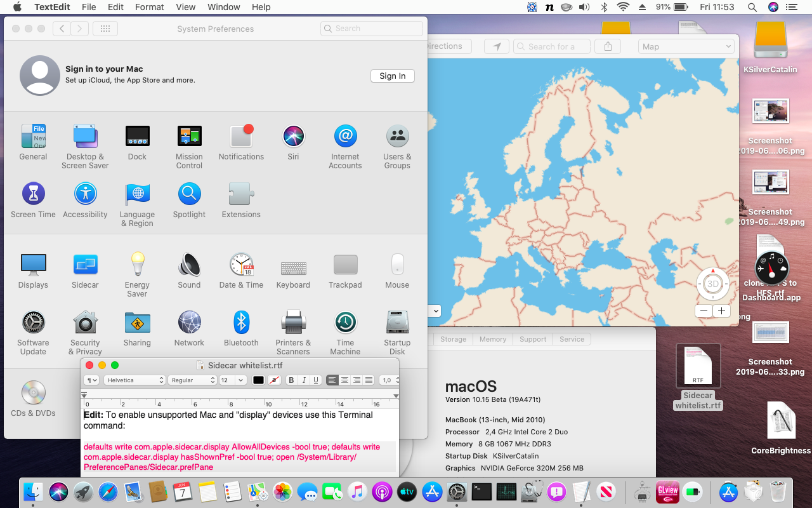Image resolution: width=812 pixels, height=508 pixels.
Task: Open Software Update pane
Action: click(33, 333)
